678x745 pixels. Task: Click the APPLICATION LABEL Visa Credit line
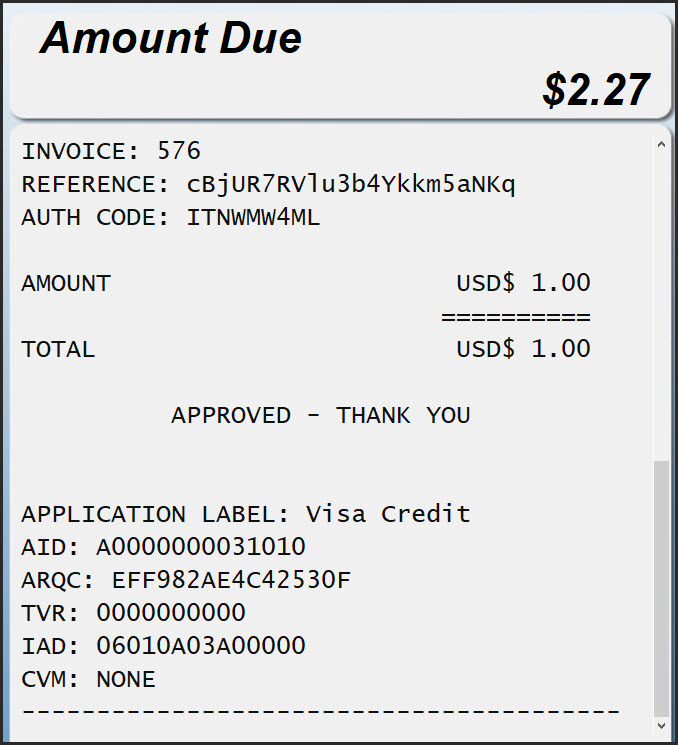(246, 514)
